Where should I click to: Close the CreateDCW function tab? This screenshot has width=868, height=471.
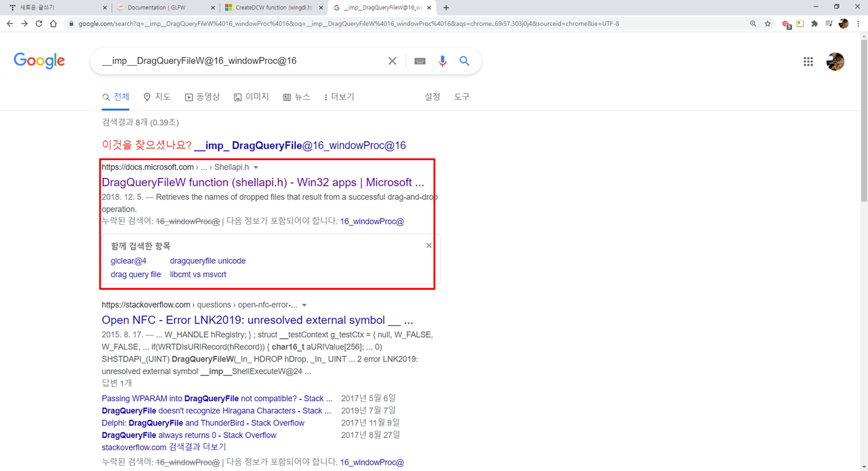pyautogui.click(x=321, y=7)
